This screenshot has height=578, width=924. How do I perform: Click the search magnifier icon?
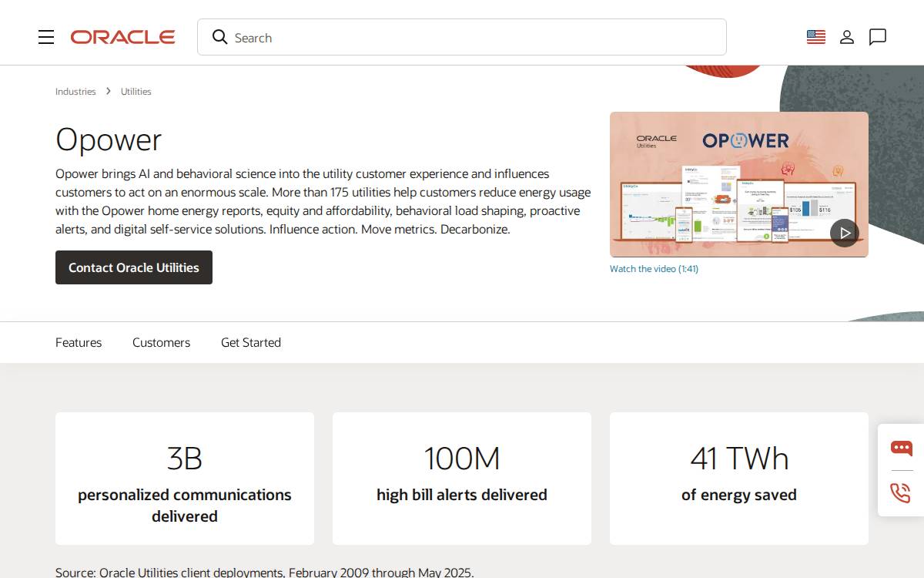point(220,37)
